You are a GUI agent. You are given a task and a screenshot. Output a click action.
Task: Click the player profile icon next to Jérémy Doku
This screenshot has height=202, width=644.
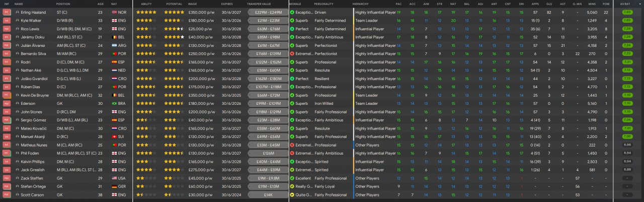(17, 37)
